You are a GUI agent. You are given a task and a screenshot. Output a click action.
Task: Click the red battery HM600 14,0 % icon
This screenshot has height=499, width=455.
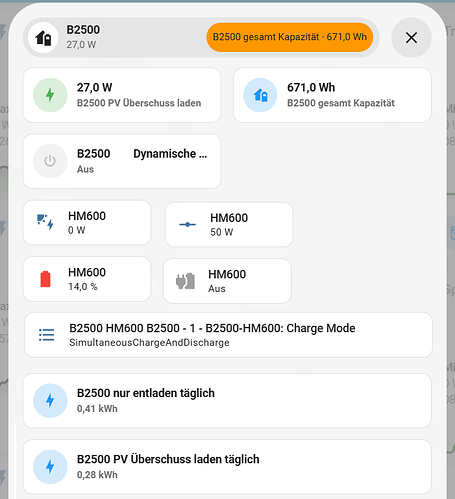(45, 279)
